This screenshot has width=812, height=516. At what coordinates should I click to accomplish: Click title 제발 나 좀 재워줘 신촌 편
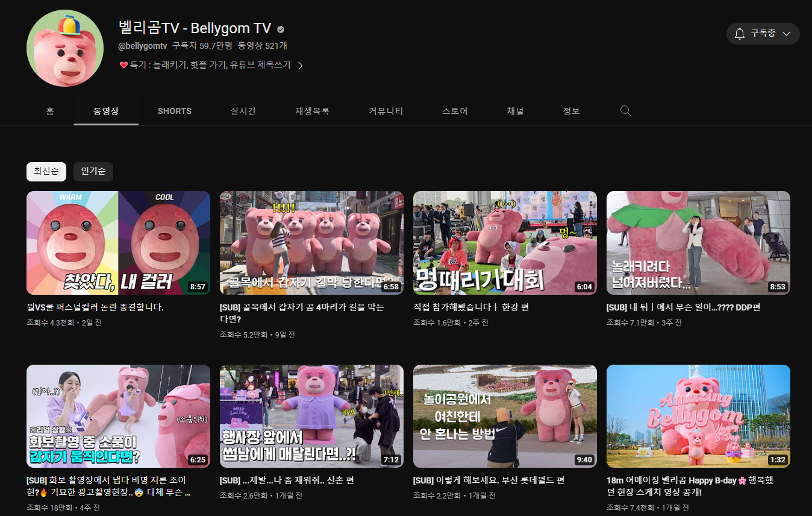tap(287, 480)
